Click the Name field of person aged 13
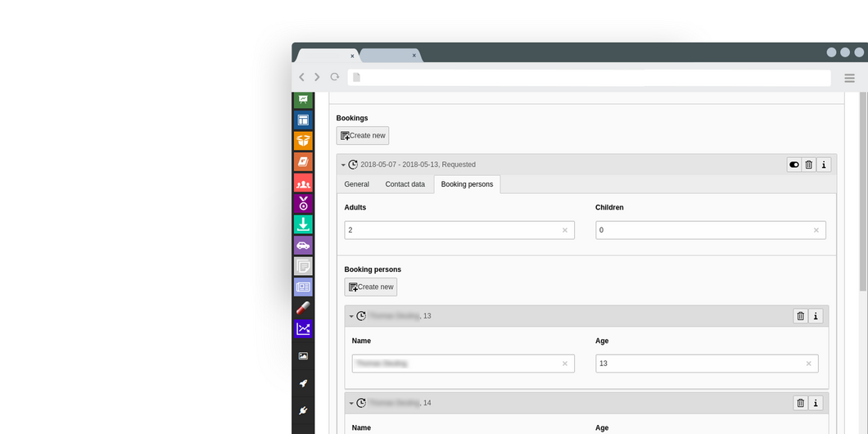This screenshot has height=434, width=868. [x=463, y=364]
